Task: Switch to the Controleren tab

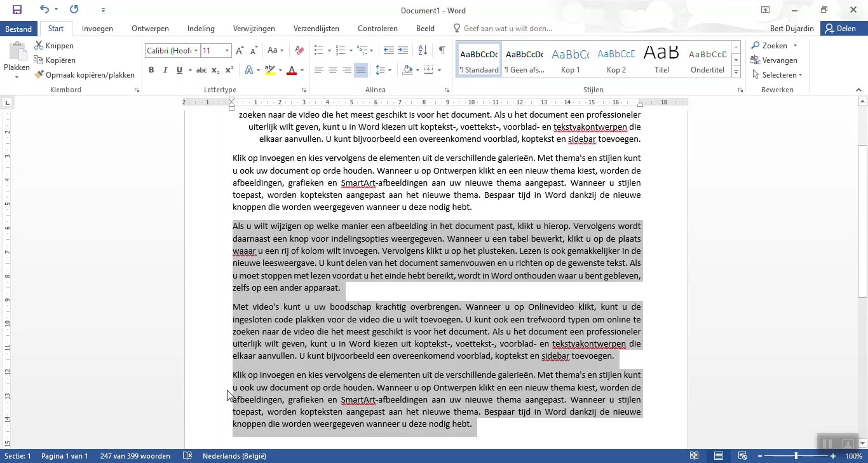Action: pos(377,29)
